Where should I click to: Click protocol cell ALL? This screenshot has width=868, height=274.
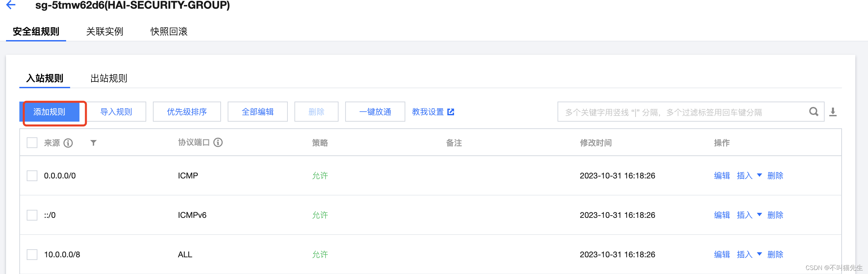[185, 254]
